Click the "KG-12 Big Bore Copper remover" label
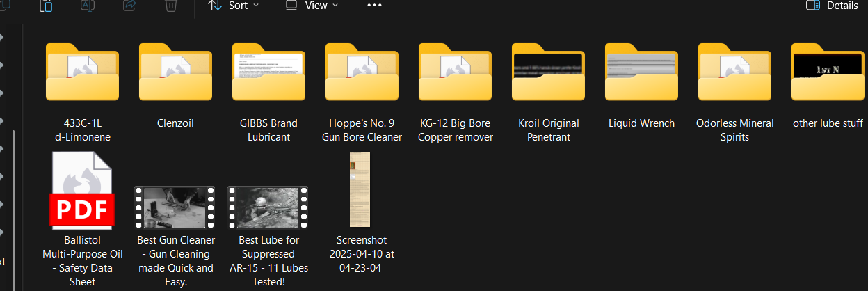The width and height of the screenshot is (868, 291). coord(456,130)
